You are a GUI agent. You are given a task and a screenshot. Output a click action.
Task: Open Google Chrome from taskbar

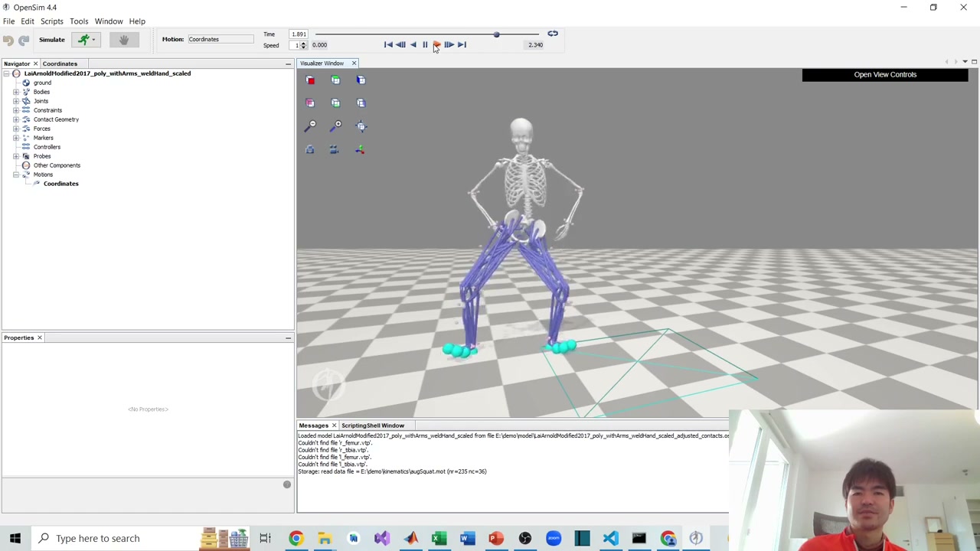(296, 538)
